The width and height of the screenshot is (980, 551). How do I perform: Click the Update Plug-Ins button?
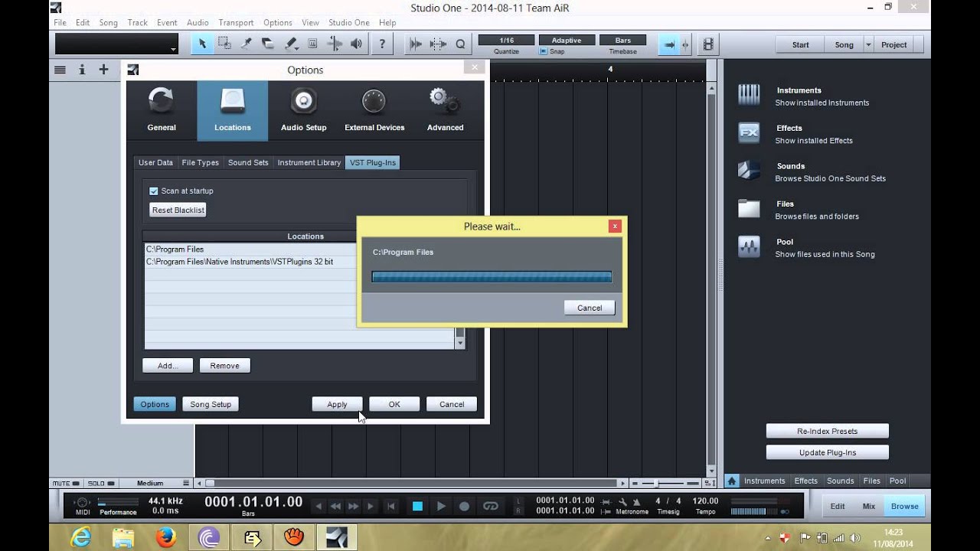tap(828, 452)
